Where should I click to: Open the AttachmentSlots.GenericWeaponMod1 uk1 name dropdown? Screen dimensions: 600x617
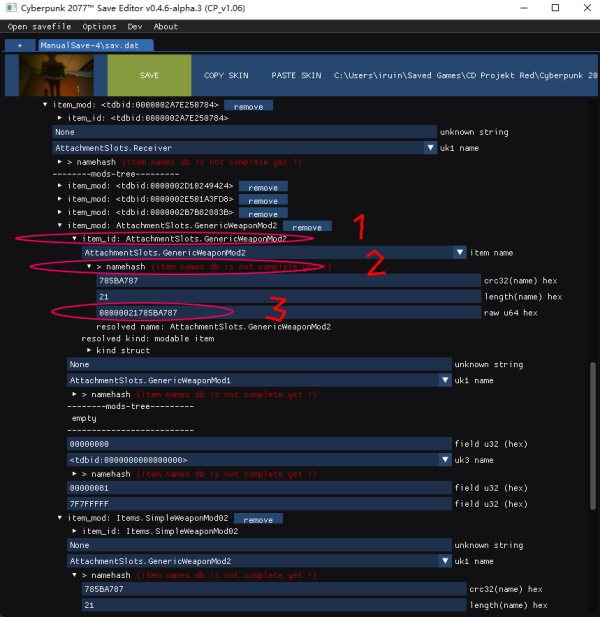(443, 381)
